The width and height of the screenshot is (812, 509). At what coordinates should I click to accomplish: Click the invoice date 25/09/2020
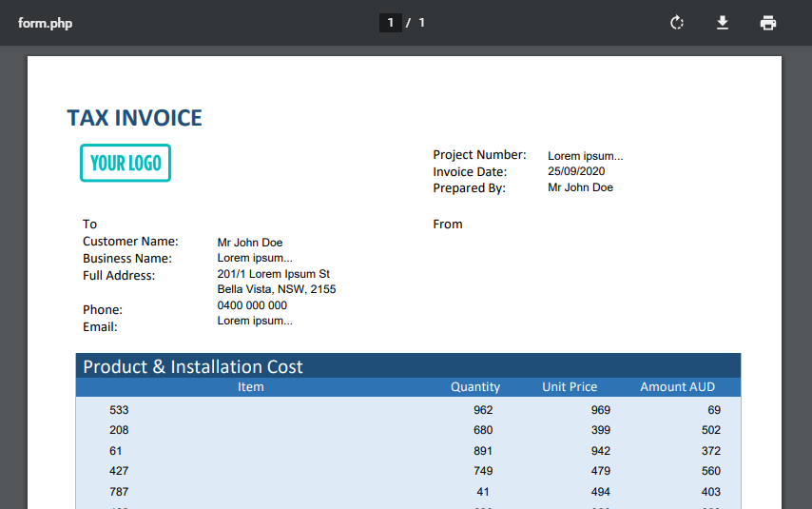coord(576,171)
